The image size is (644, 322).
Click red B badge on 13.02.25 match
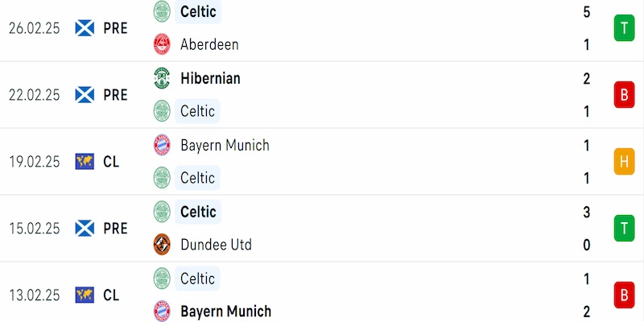coord(625,295)
